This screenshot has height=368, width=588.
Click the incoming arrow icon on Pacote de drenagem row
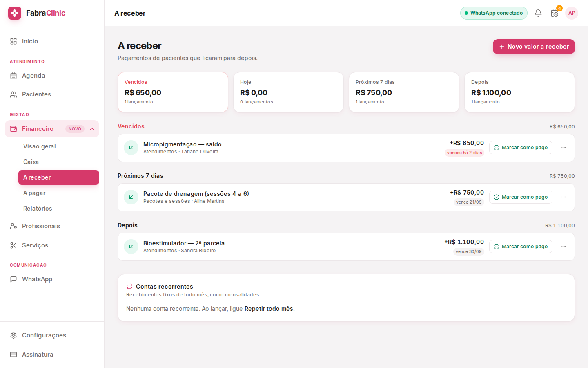131,197
